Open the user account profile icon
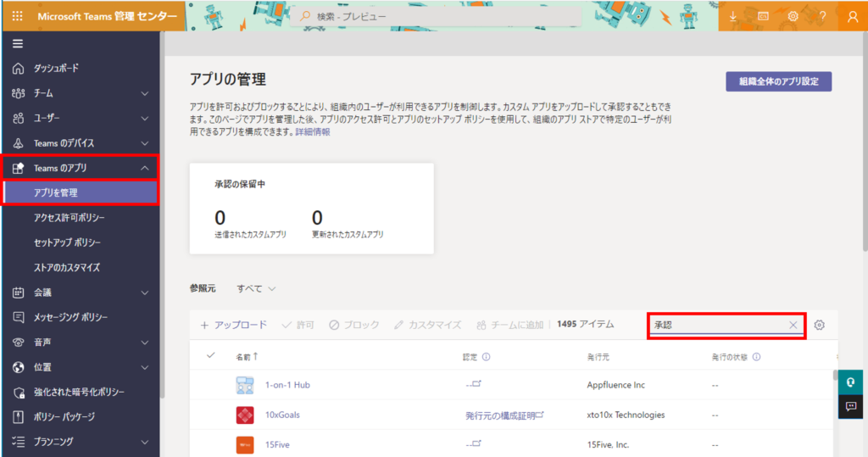Image resolution: width=868 pixels, height=457 pixels. (853, 16)
